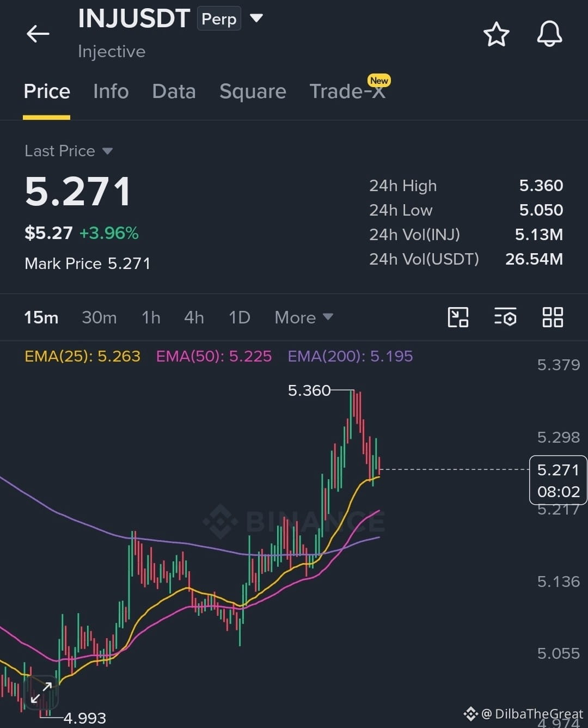The height and width of the screenshot is (728, 588).
Task: Tap the 24h Low value 5.050
Action: tap(541, 210)
